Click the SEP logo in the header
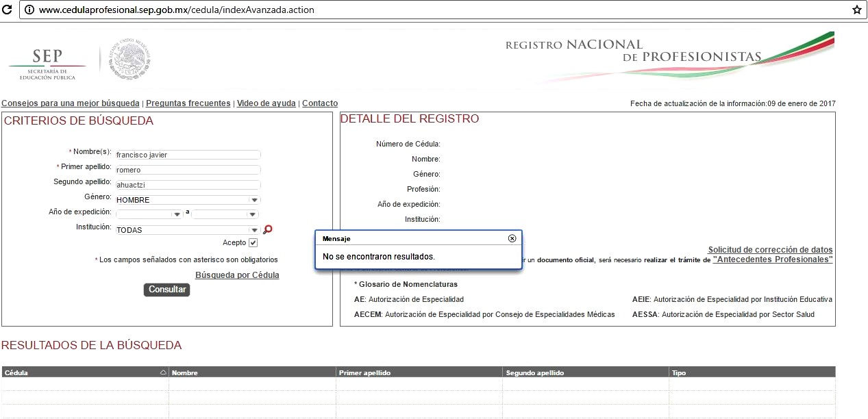This screenshot has height=419, width=868. 47,64
